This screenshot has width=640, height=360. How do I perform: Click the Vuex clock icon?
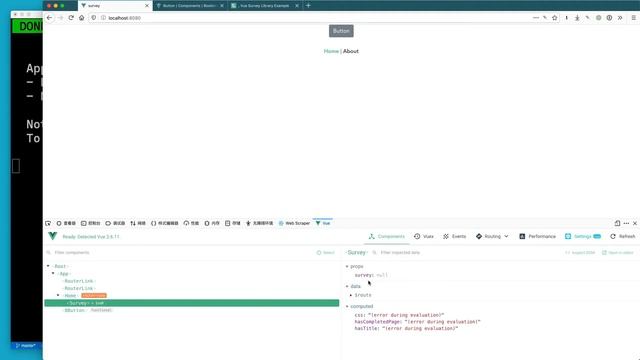417,236
